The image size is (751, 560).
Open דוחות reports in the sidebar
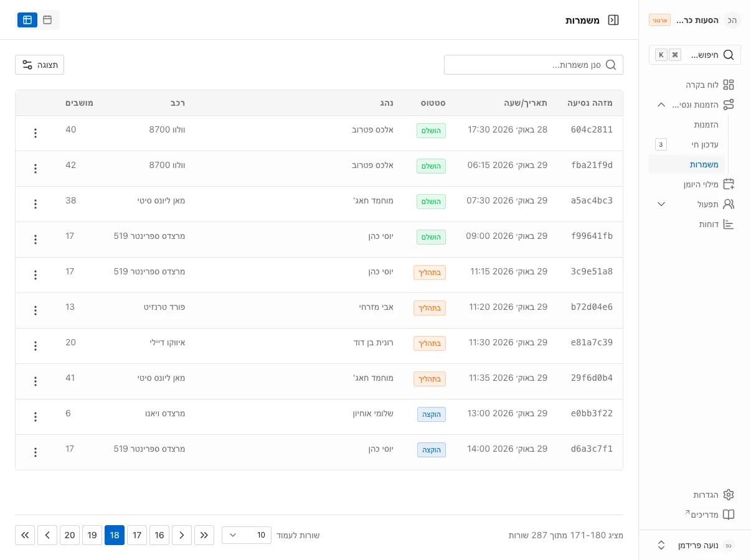coord(695,224)
